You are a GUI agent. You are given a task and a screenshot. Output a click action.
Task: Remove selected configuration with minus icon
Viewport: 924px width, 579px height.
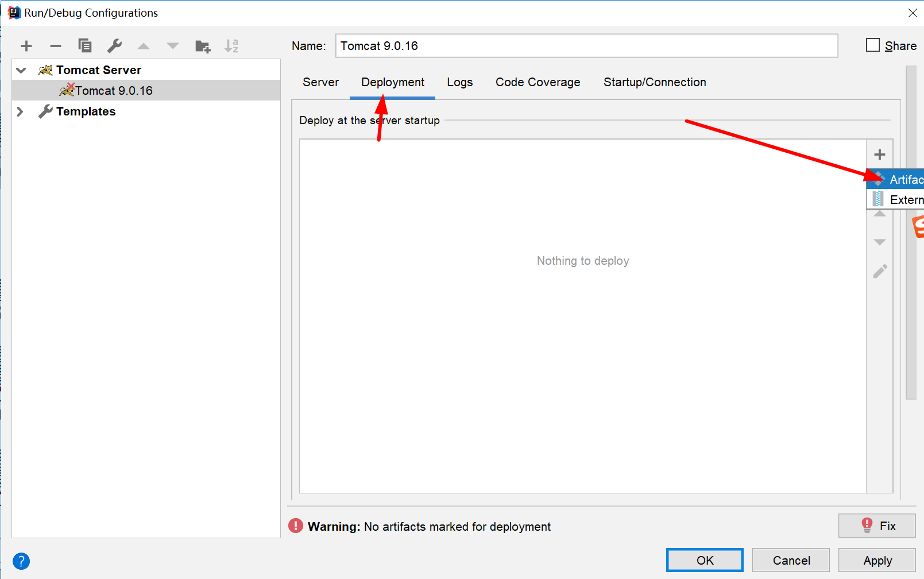coord(56,46)
